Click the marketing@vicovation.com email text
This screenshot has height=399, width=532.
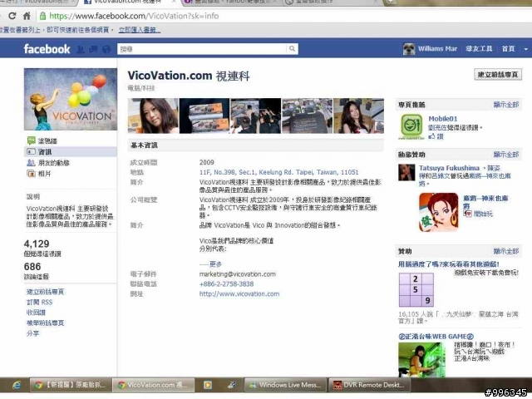[x=238, y=274]
